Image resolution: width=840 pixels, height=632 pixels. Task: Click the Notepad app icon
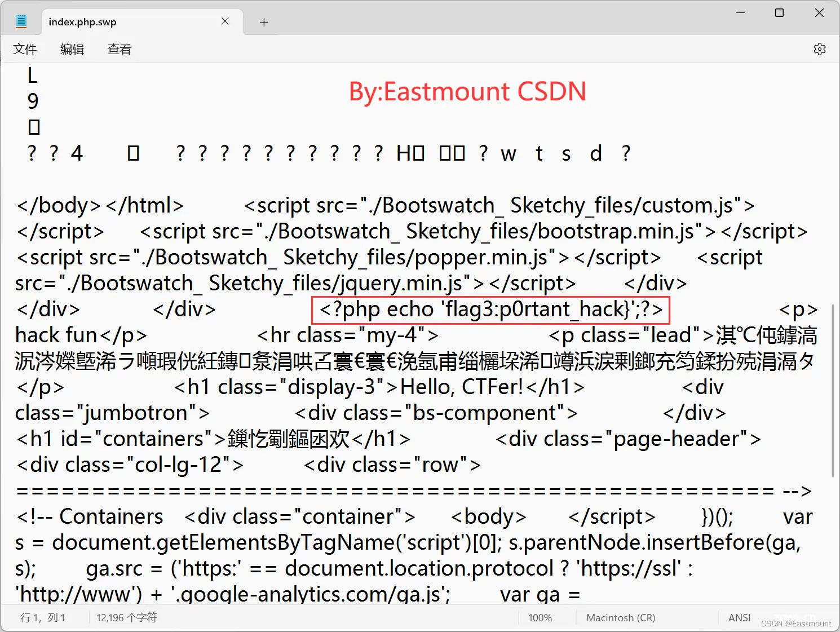[x=21, y=22]
